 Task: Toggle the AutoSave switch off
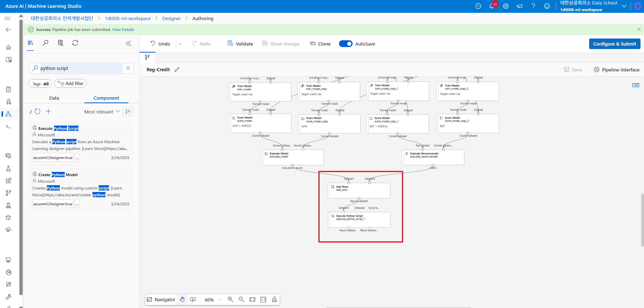point(346,44)
